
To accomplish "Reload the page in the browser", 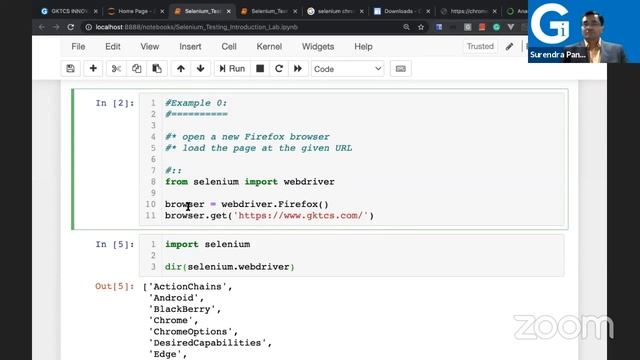I will (x=71, y=27).
